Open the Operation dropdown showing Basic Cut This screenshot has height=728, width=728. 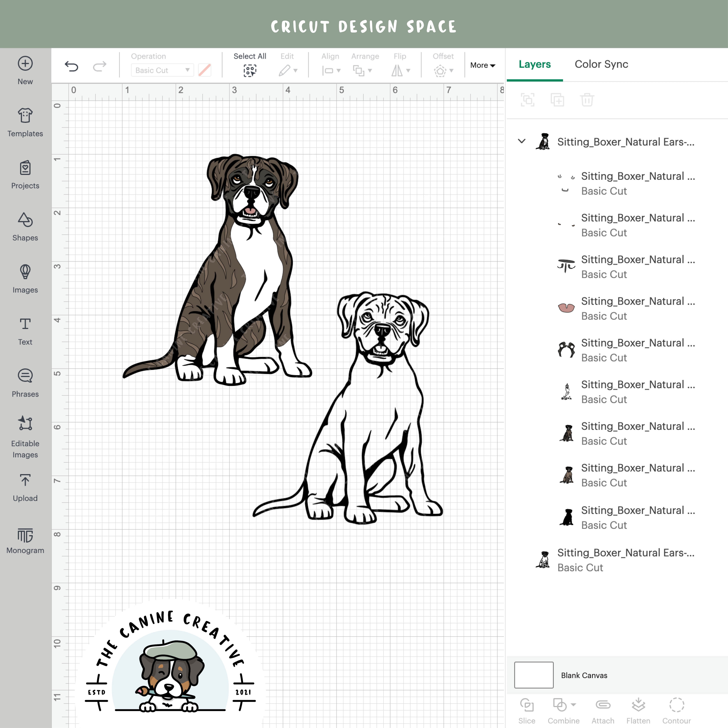(x=162, y=70)
